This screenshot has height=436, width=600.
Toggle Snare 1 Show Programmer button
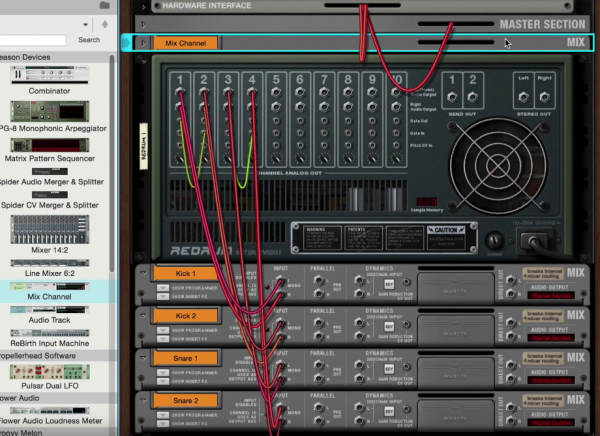(163, 372)
